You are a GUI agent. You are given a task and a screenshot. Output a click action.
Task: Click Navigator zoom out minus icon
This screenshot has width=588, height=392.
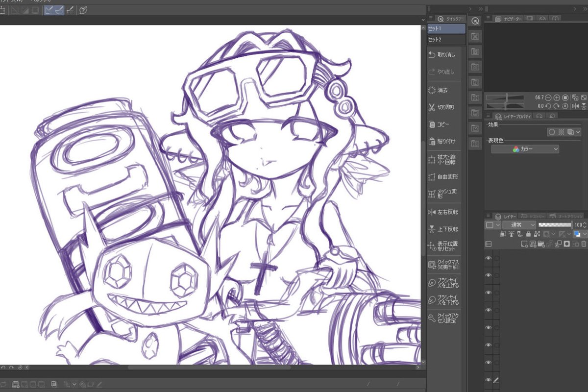(x=548, y=98)
